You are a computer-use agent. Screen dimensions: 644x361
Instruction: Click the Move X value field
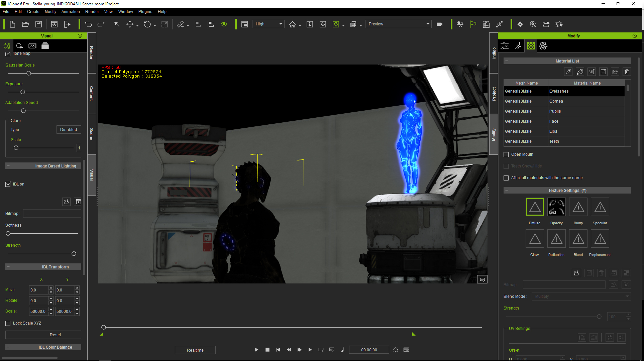[39, 290]
